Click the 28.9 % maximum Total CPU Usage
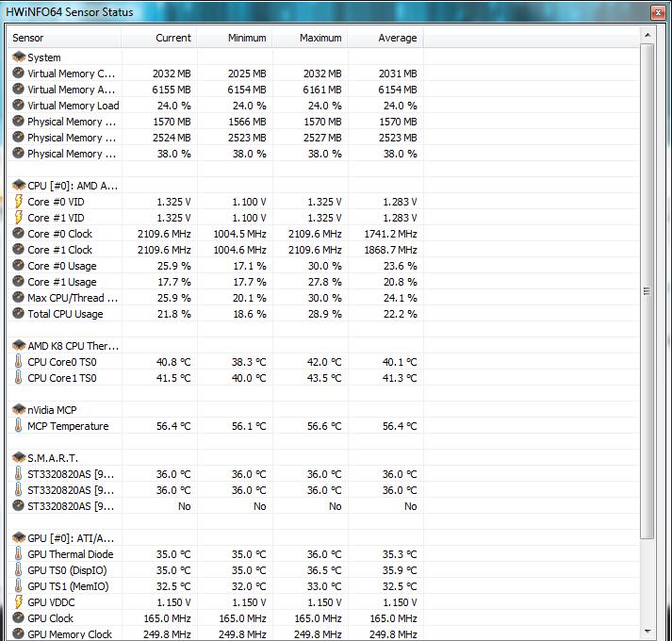The width and height of the screenshot is (672, 641). 325,314
